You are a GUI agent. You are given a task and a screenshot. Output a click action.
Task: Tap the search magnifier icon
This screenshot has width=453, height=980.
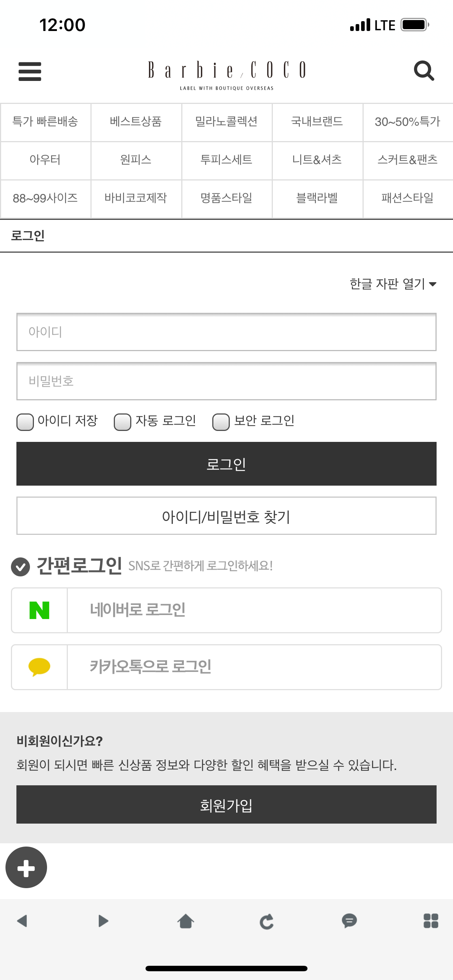[424, 71]
